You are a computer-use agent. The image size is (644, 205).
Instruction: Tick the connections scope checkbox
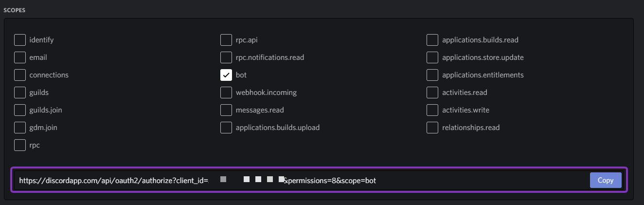tap(20, 75)
